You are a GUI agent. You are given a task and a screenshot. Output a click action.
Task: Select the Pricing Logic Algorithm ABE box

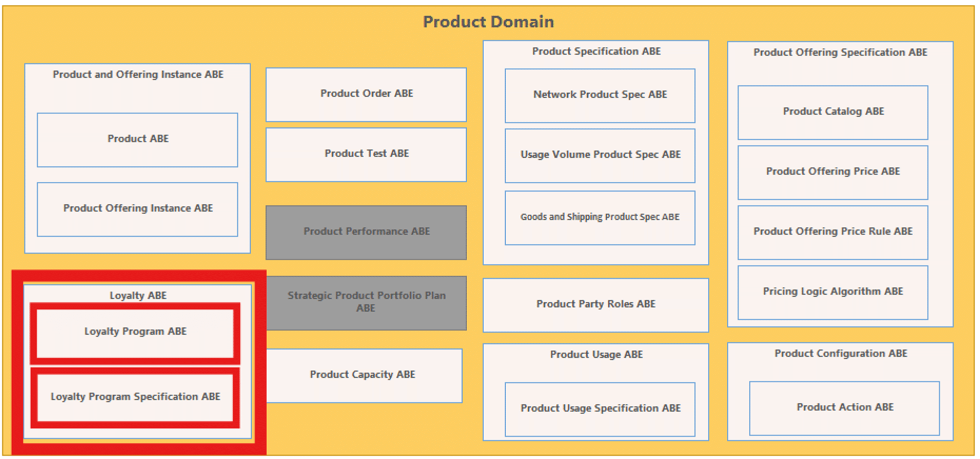[x=833, y=292]
